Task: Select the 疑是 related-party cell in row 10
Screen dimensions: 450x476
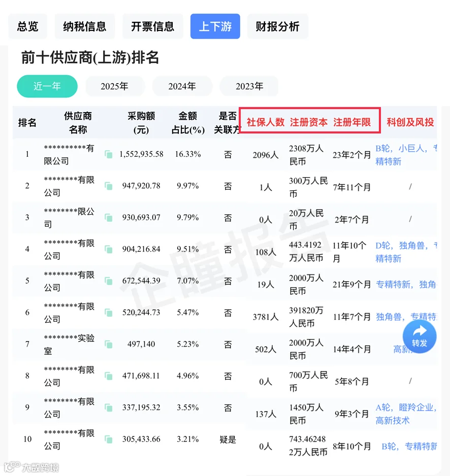Action: 228,439
